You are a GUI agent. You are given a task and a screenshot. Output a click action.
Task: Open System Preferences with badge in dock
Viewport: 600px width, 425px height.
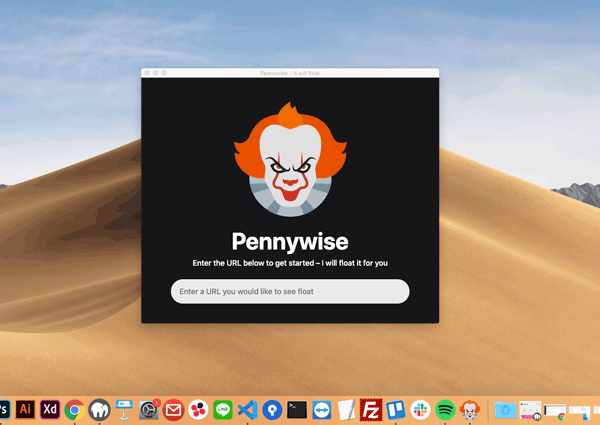coord(149,410)
